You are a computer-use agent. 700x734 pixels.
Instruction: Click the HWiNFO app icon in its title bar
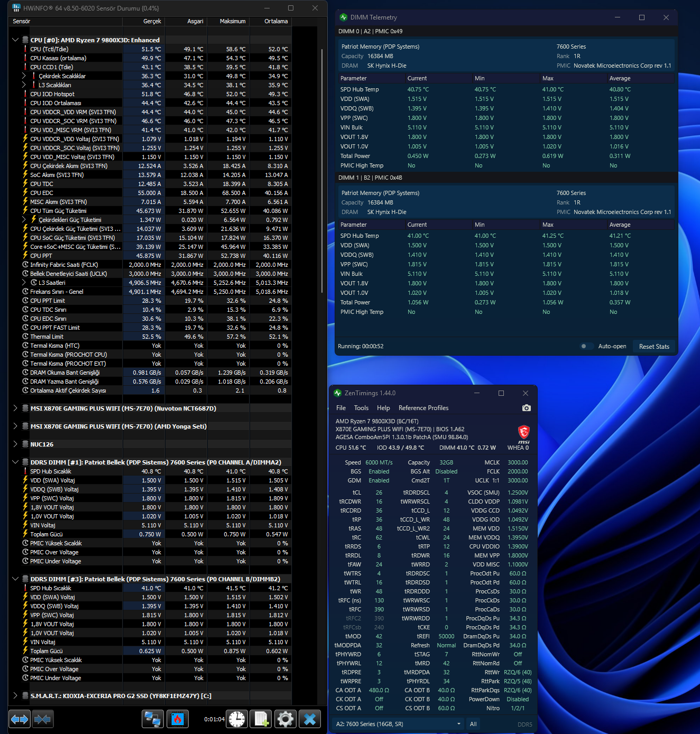[x=16, y=8]
